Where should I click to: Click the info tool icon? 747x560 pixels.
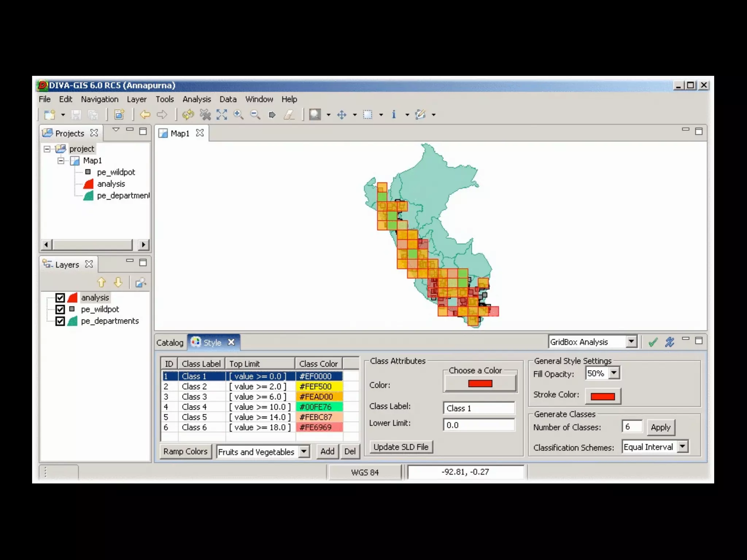point(394,114)
